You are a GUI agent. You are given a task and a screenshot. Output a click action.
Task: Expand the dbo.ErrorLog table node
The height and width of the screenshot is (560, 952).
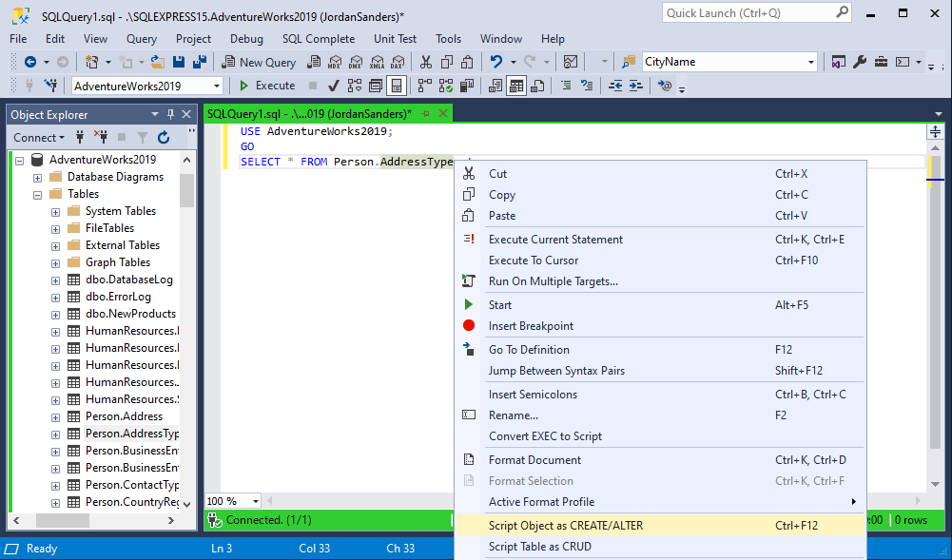(55, 298)
